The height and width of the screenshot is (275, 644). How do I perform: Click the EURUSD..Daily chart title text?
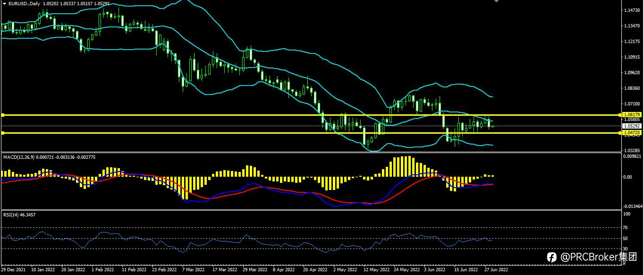[25, 3]
